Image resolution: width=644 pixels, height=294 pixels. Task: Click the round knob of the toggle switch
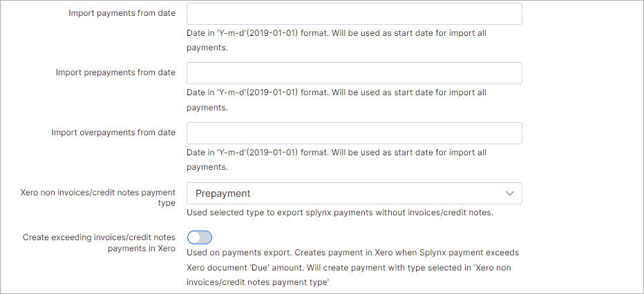click(193, 237)
